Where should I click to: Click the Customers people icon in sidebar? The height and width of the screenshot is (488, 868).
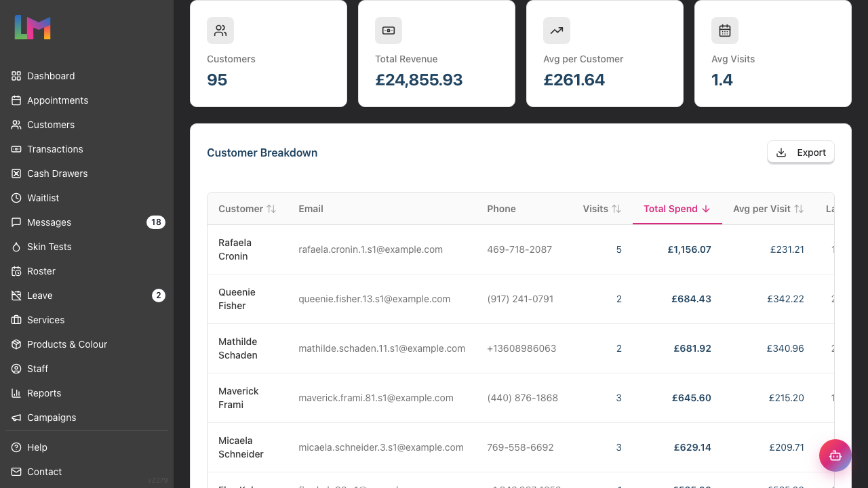pos(16,125)
